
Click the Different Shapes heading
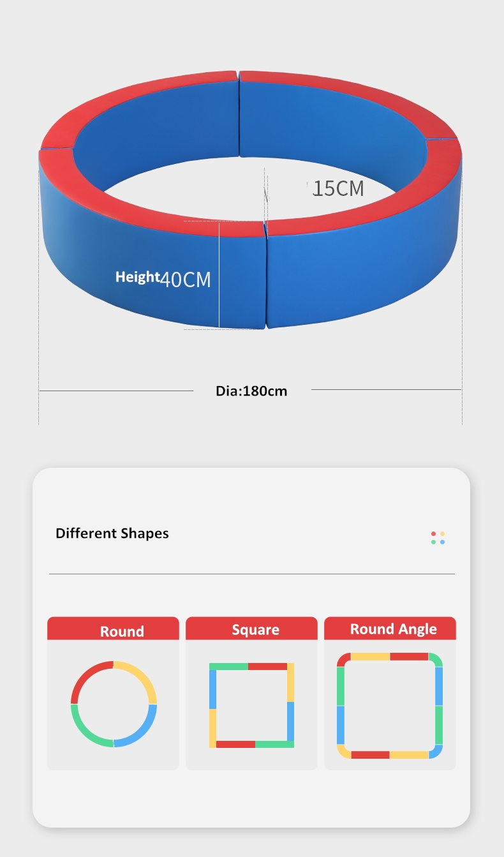(112, 533)
